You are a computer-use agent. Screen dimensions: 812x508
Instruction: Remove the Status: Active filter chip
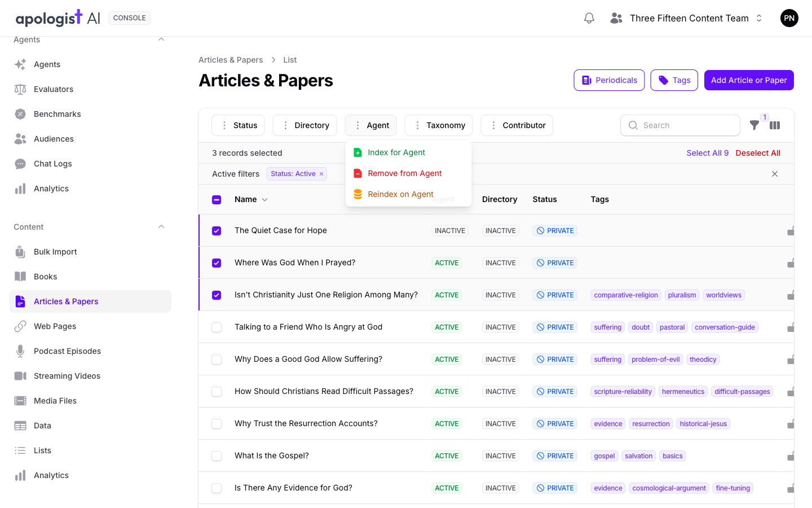[321, 174]
